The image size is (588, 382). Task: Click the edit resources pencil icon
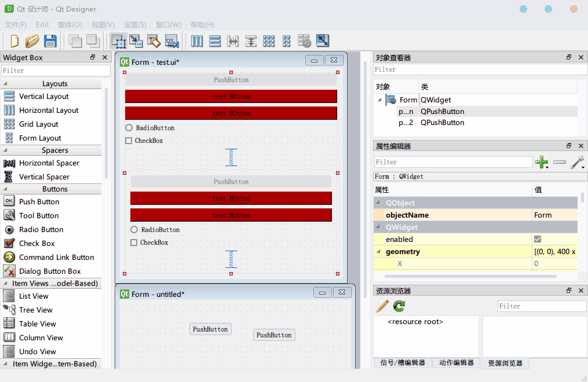[382, 306]
